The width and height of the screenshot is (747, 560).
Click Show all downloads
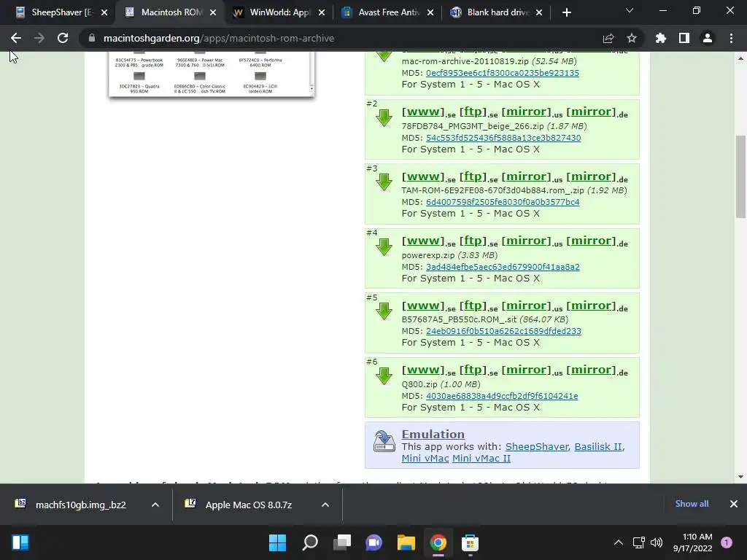pos(692,504)
